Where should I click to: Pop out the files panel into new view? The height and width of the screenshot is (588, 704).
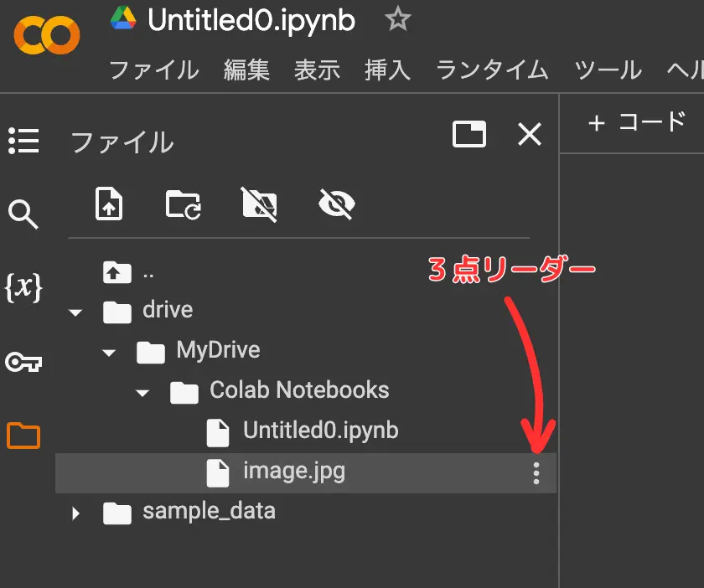[469, 133]
